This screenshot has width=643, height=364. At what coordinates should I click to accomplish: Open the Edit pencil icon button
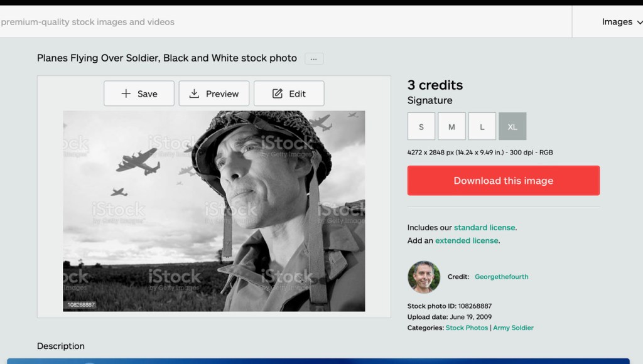click(289, 94)
